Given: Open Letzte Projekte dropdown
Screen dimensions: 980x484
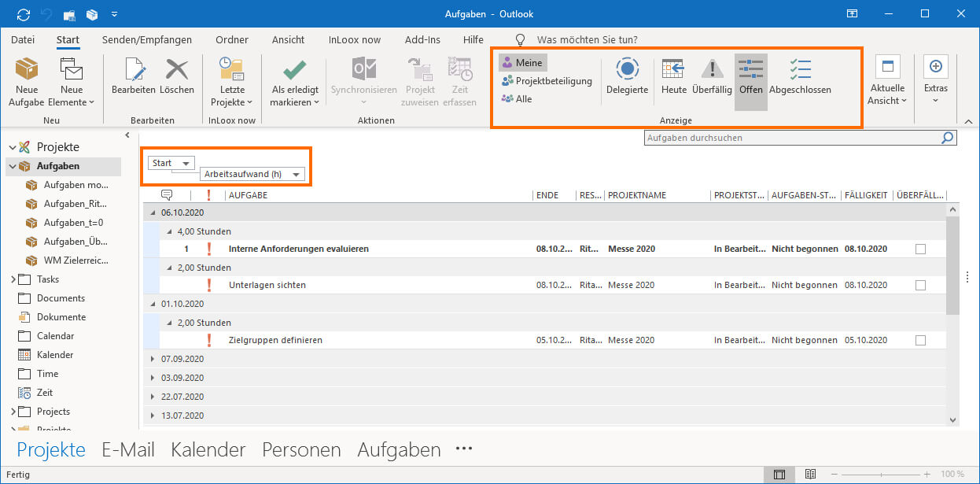Looking at the screenshot, I should (231, 82).
